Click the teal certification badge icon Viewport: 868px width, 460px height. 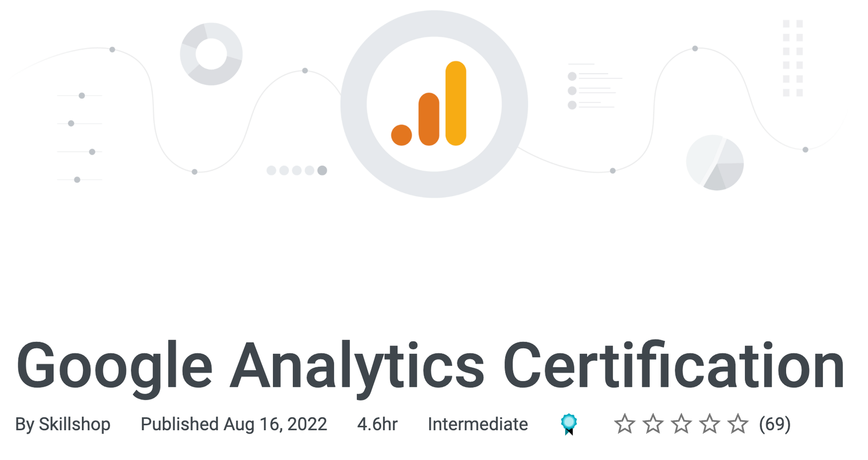[569, 424]
